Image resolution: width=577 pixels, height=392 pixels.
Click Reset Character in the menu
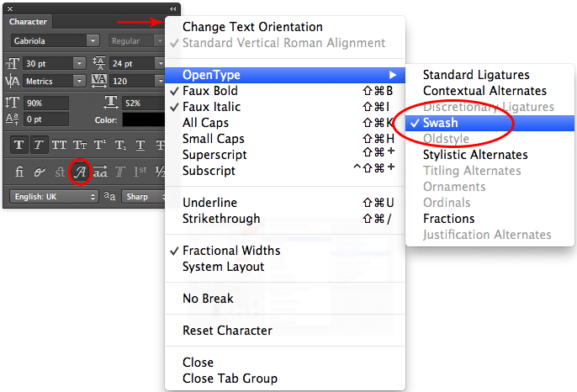tap(227, 331)
